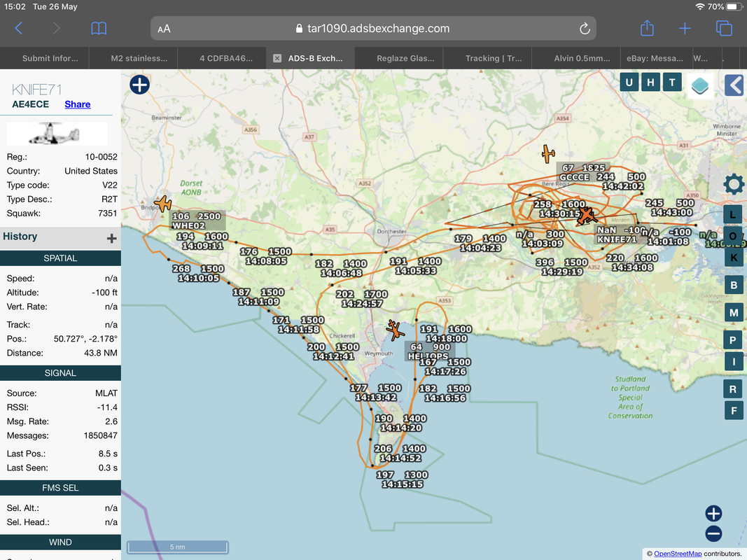Image resolution: width=747 pixels, height=560 pixels.
Task: Toggle the K map option button
Action: (x=733, y=258)
